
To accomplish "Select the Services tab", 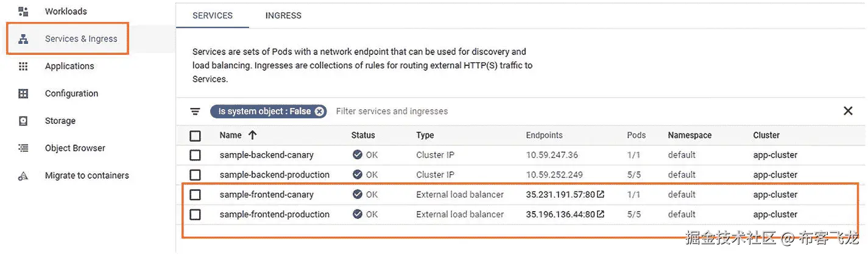I will click(x=213, y=15).
